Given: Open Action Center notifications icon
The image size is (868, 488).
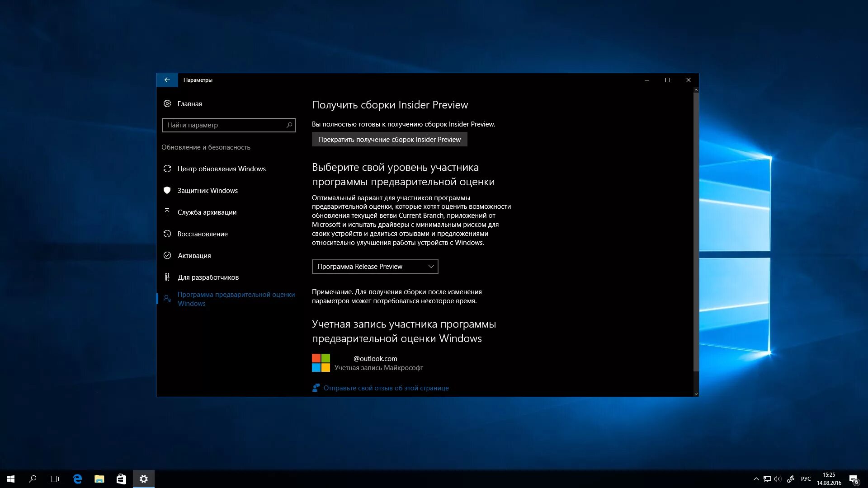Looking at the screenshot, I should pos(854,479).
